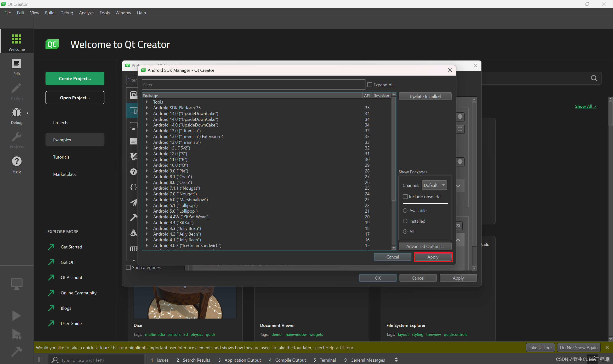Screen dimensions: 613x364
Task: Open the Build menu
Action: (49, 13)
